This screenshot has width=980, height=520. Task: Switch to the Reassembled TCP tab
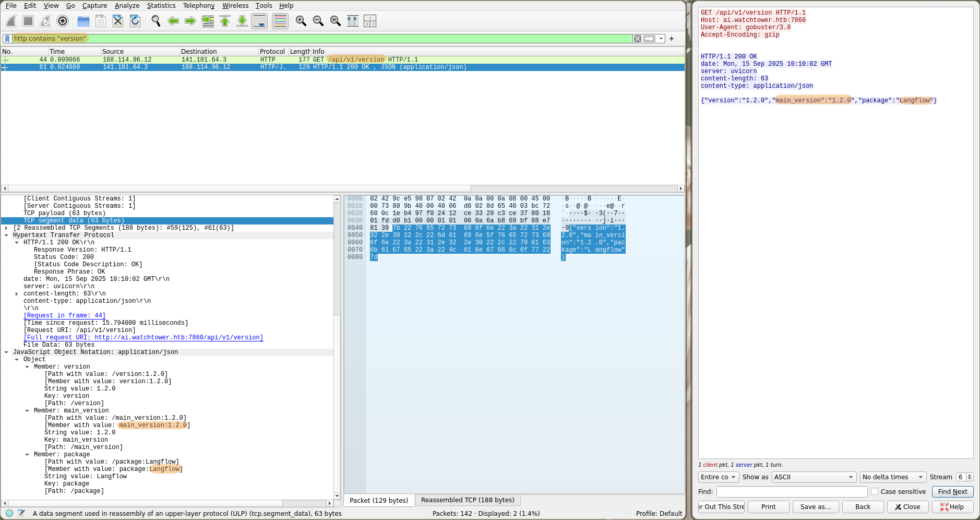(468, 500)
